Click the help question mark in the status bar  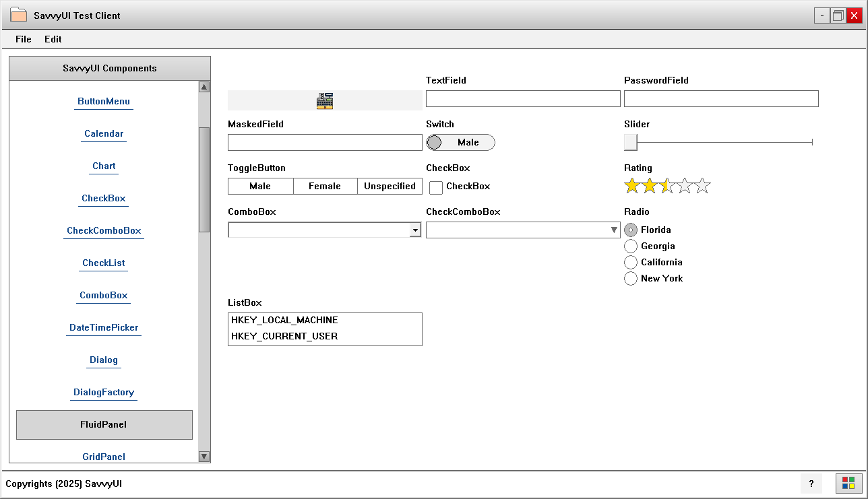(x=811, y=484)
